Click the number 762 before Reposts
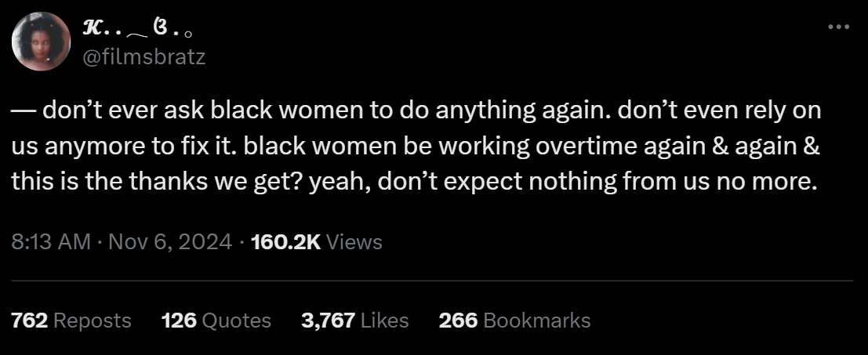 31,321
